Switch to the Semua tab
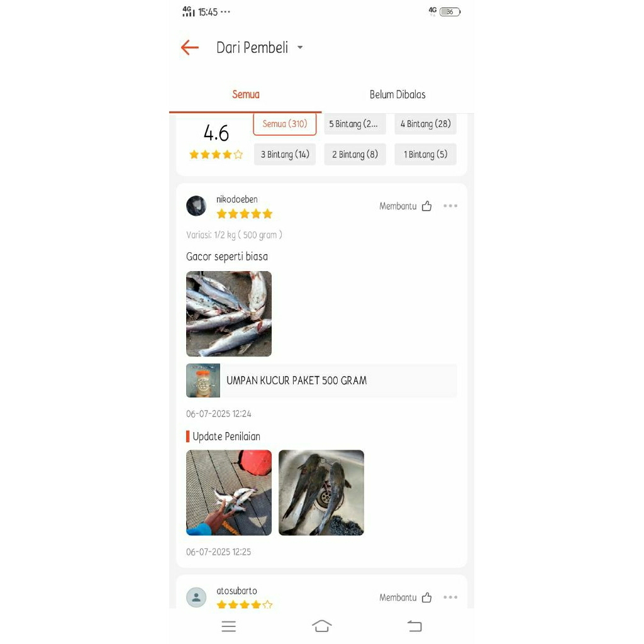This screenshot has height=644, width=644. click(x=246, y=94)
